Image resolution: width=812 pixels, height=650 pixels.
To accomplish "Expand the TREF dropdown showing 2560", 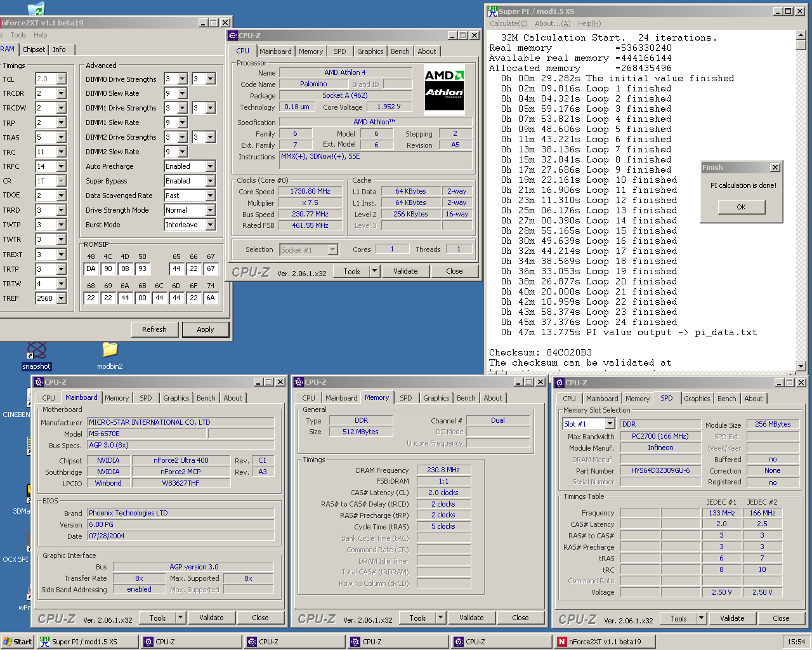I will tap(62, 298).
